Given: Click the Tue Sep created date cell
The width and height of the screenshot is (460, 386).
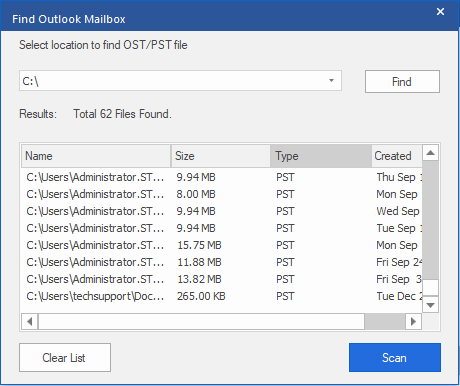Looking at the screenshot, I should coord(399,228).
